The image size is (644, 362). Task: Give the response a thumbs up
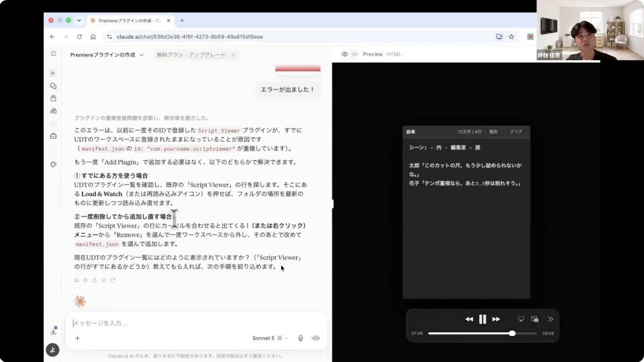(94, 280)
